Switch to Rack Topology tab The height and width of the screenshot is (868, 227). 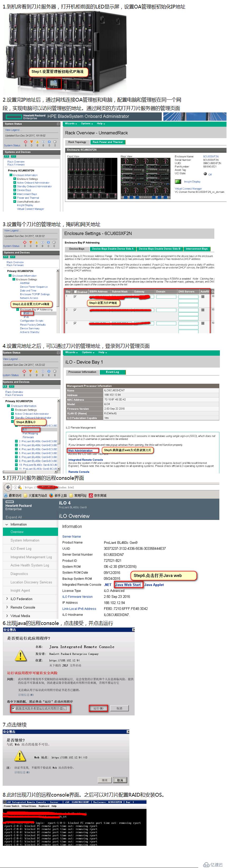tap(77, 142)
